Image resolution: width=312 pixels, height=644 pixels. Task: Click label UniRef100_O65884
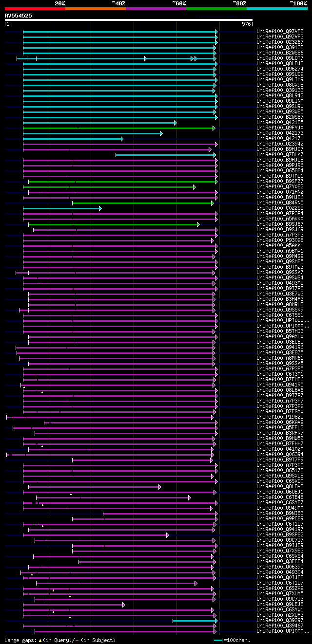pyautogui.click(x=280, y=171)
